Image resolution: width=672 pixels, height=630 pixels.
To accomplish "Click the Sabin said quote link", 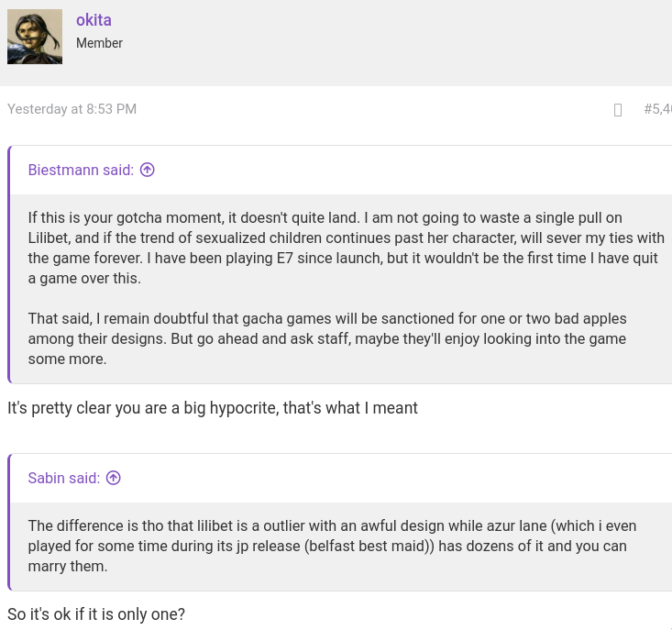I will click(x=64, y=478).
